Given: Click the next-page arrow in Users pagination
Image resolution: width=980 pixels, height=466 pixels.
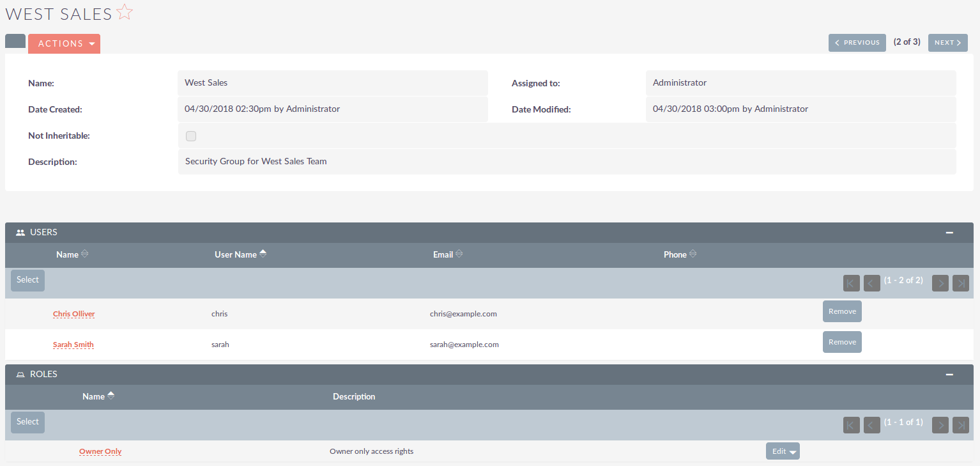Looking at the screenshot, I should (x=940, y=283).
